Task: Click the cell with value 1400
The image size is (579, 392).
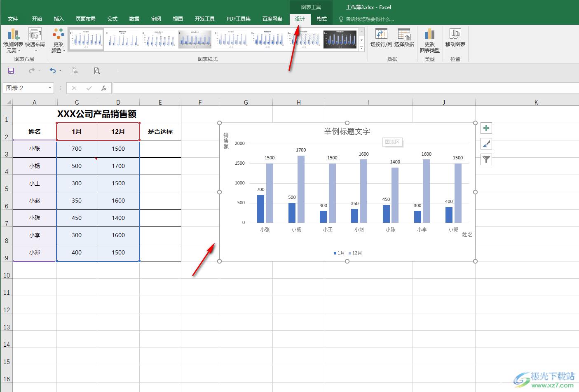Action: click(x=118, y=218)
